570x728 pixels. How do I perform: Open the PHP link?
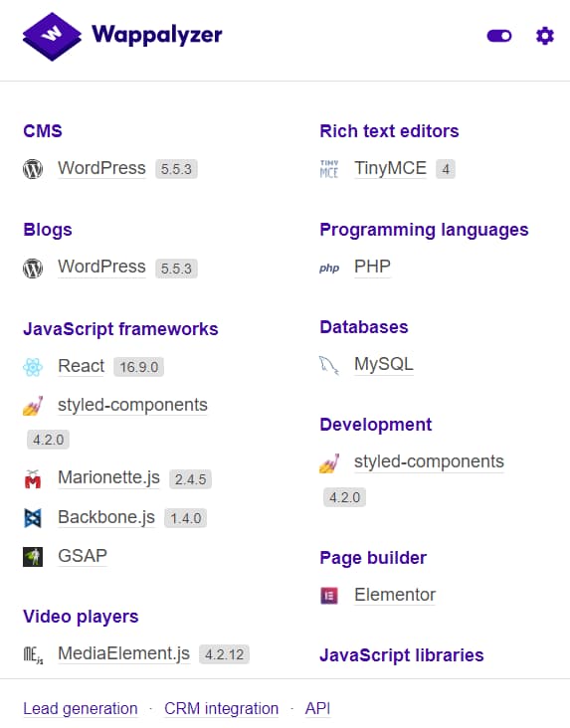372,267
